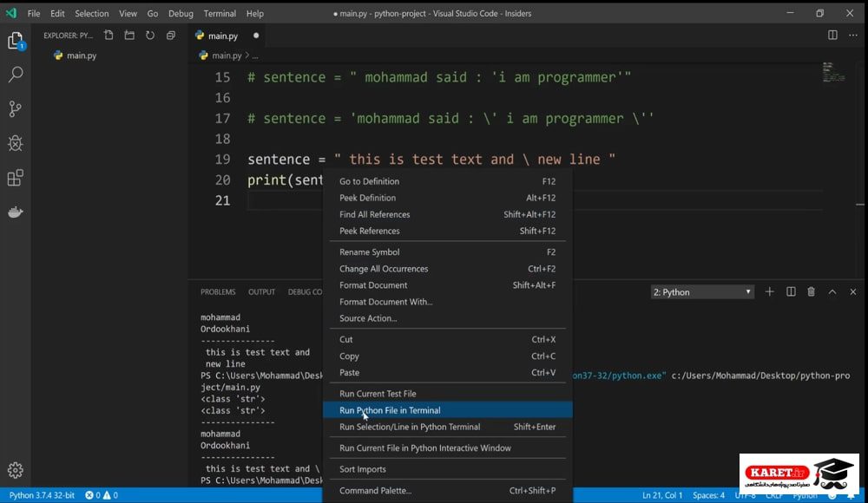Choose Go to Definition from context menu
The image size is (868, 503).
[447, 181]
